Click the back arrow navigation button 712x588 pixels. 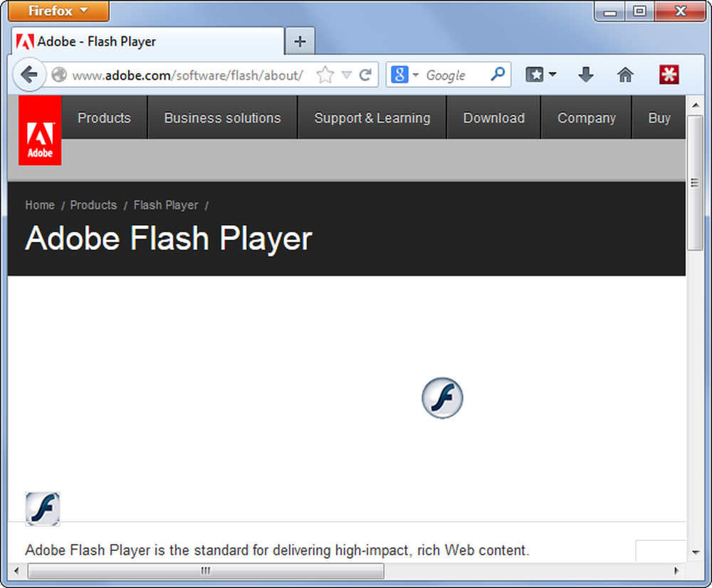pos(29,75)
